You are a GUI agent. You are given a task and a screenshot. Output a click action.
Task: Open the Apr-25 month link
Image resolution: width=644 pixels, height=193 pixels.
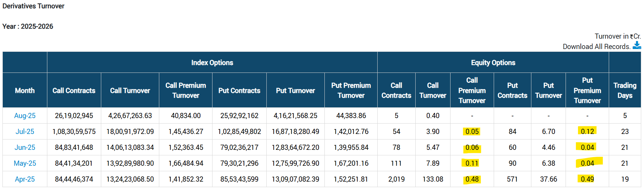(25, 179)
